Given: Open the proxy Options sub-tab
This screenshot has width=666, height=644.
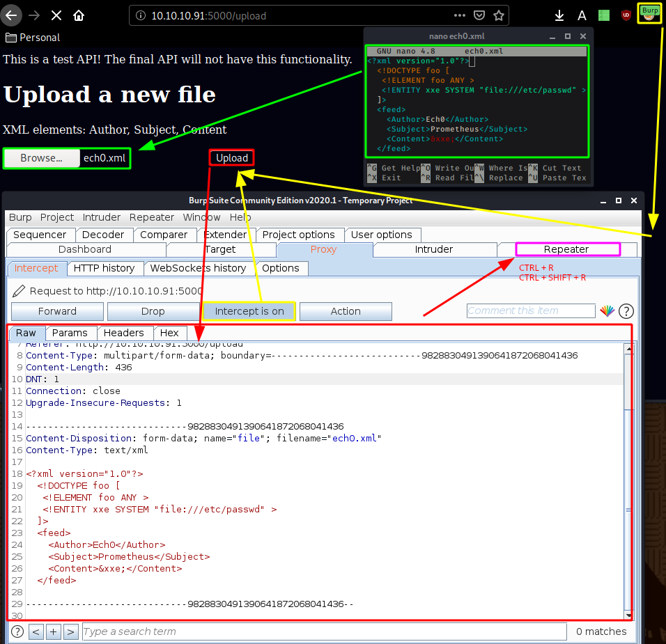Looking at the screenshot, I should pyautogui.click(x=280, y=268).
